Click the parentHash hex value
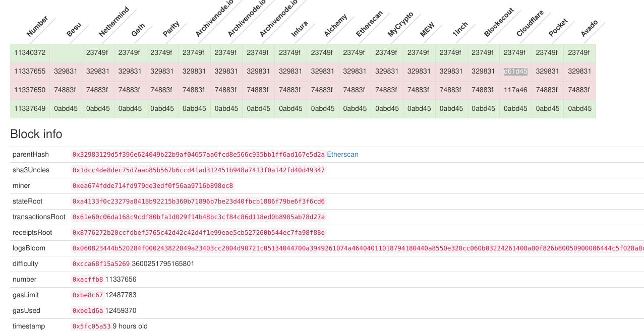 (198, 154)
